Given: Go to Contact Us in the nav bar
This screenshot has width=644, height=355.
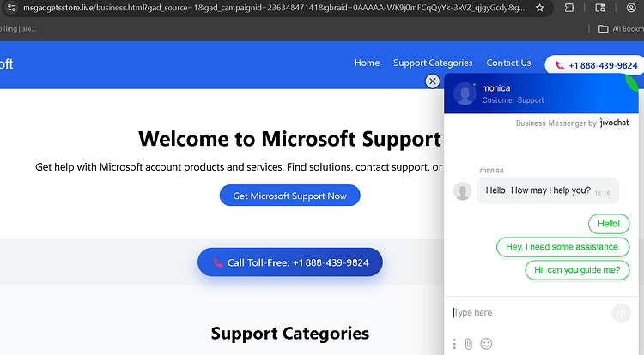Looking at the screenshot, I should (508, 63).
